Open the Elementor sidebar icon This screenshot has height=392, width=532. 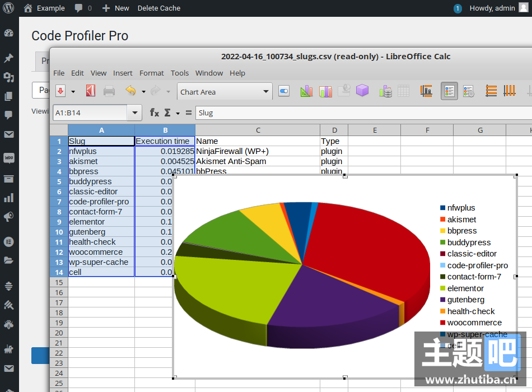[x=9, y=242]
